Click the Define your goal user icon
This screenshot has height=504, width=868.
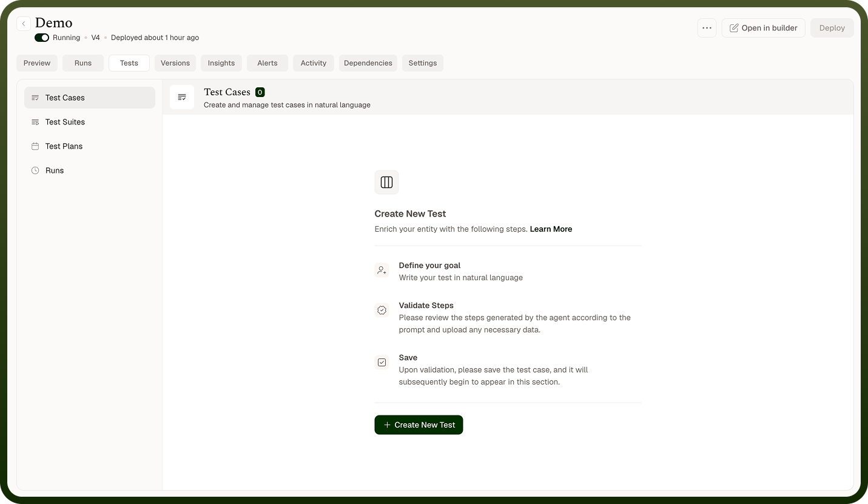click(x=382, y=270)
